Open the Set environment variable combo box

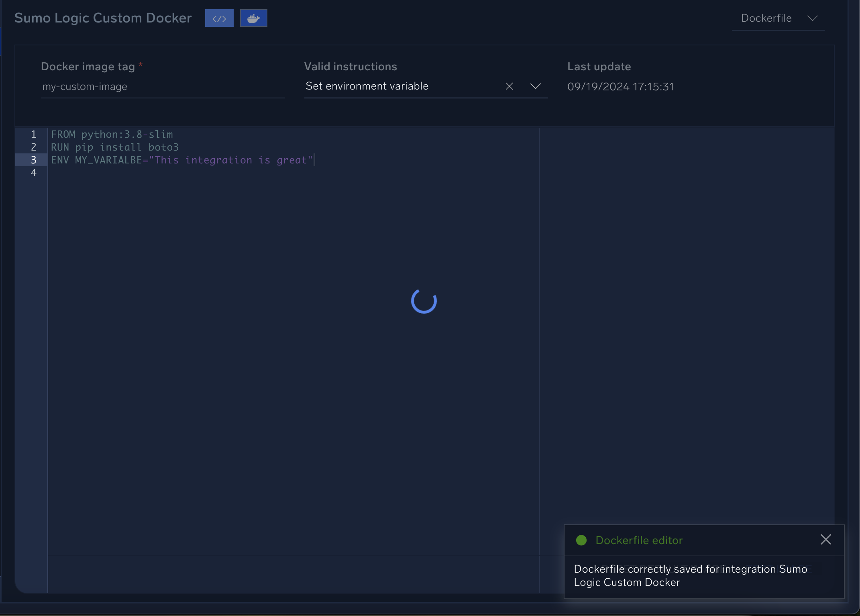click(x=401, y=86)
